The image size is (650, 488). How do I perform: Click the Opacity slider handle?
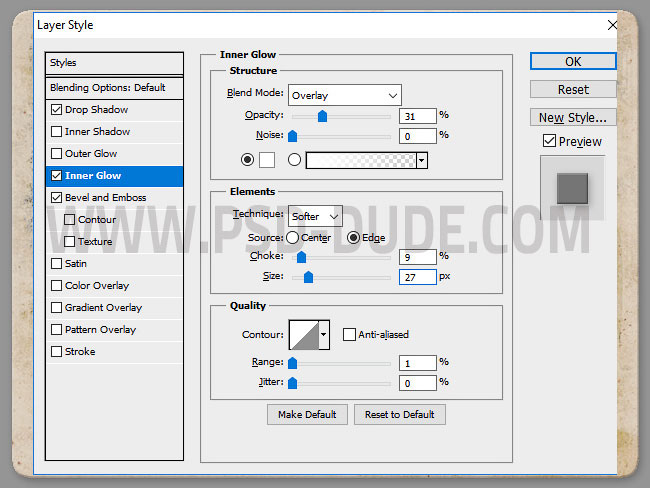pos(322,116)
